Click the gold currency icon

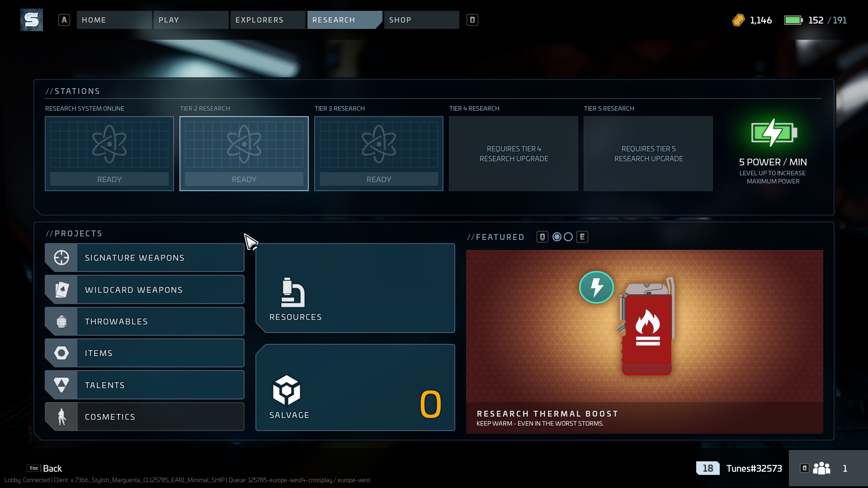[x=738, y=20]
